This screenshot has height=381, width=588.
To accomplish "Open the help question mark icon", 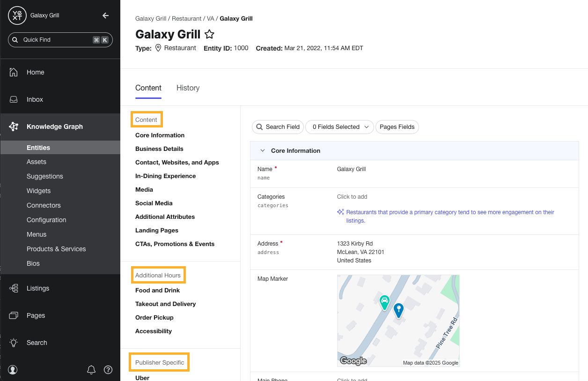I will (108, 370).
